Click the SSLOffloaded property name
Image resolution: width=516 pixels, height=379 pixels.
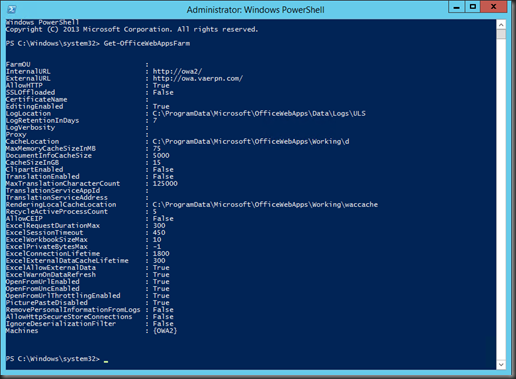pyautogui.click(x=30, y=92)
